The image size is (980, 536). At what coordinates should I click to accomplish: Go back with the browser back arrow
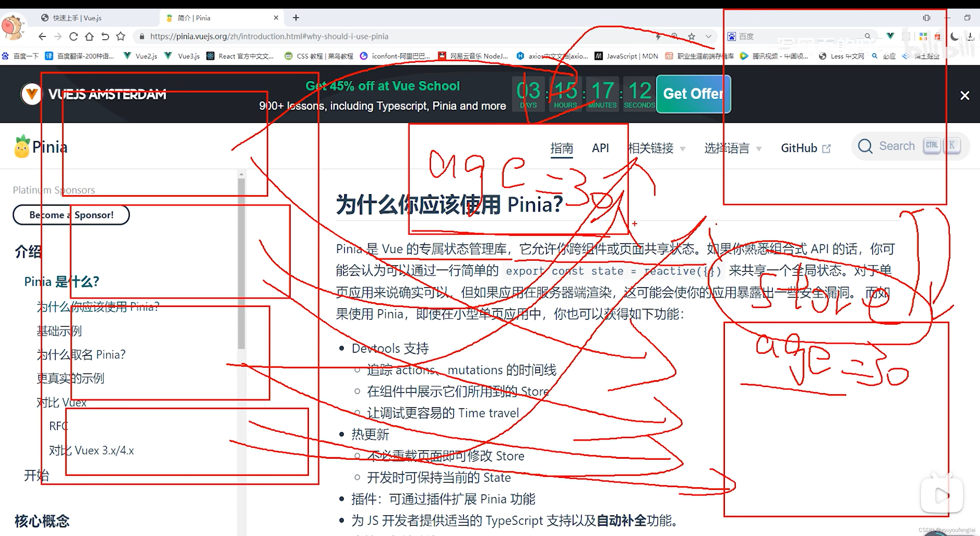pos(42,36)
